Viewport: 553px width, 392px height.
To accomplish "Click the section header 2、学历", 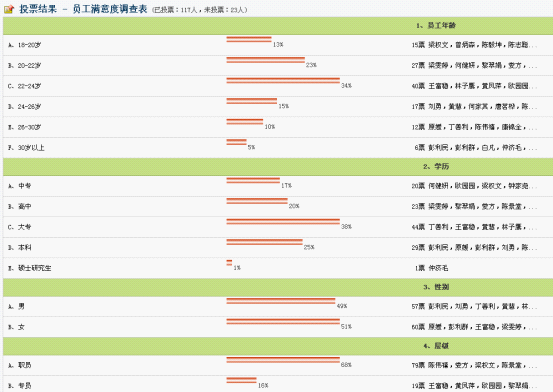I will pyautogui.click(x=436, y=167).
